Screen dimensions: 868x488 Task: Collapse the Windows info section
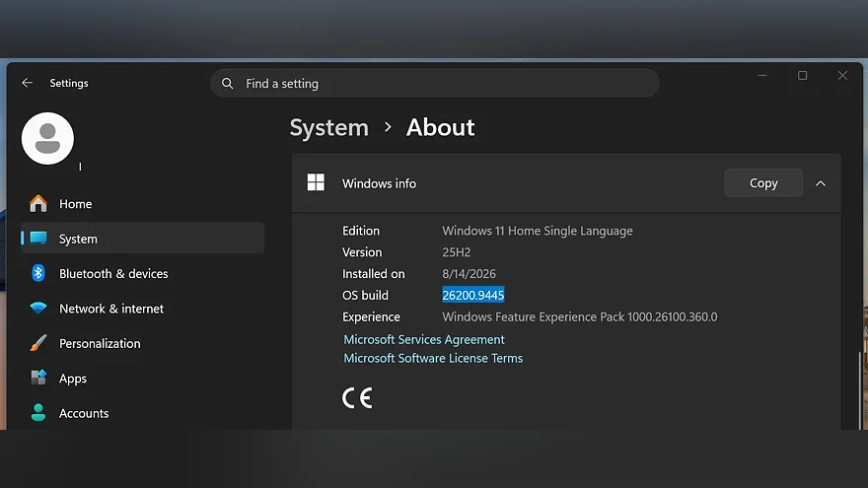pos(821,183)
